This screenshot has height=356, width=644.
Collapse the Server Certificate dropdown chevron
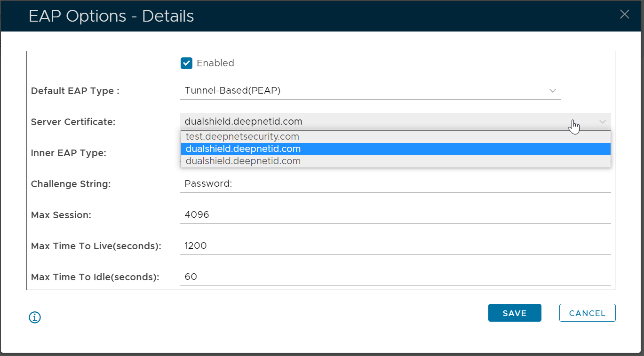[x=603, y=122]
